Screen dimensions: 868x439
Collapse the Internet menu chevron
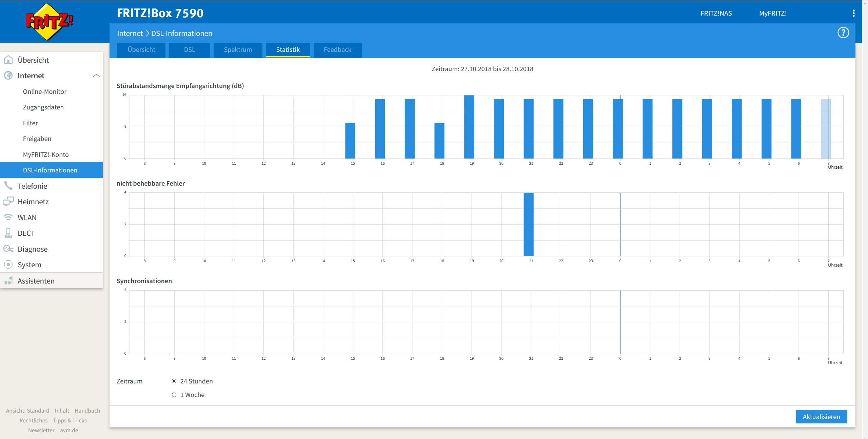click(x=96, y=76)
